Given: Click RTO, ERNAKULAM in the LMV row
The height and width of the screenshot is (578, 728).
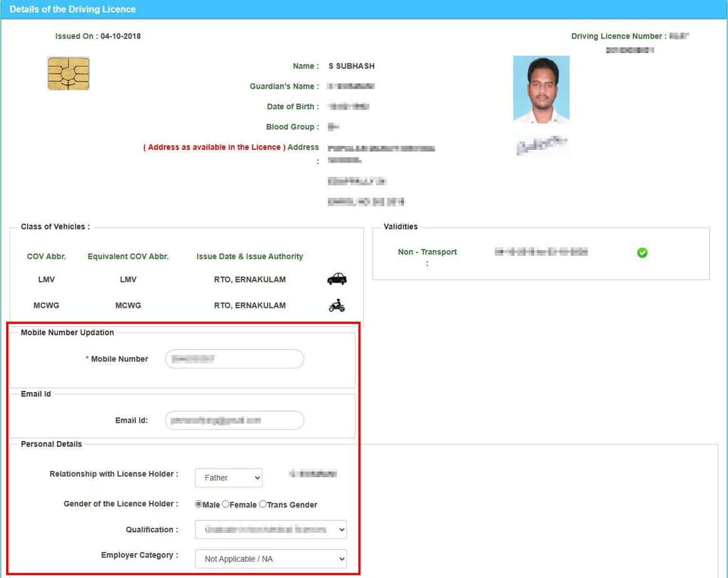Looking at the screenshot, I should coord(249,279).
